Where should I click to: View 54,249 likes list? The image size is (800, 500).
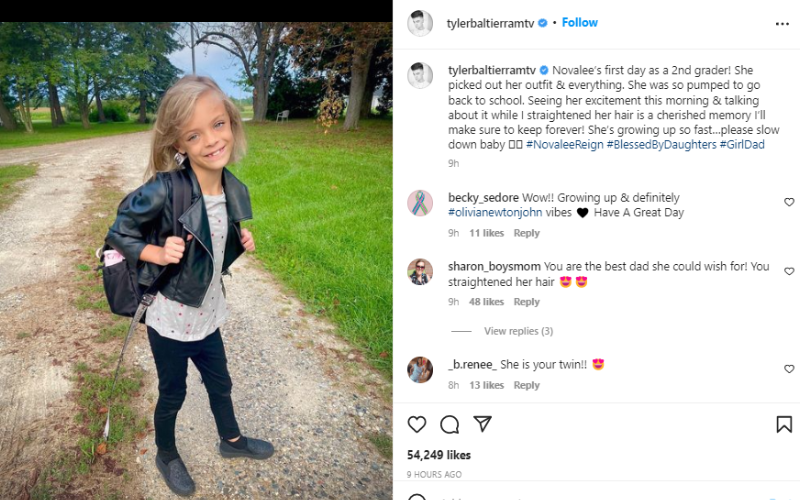click(x=439, y=455)
